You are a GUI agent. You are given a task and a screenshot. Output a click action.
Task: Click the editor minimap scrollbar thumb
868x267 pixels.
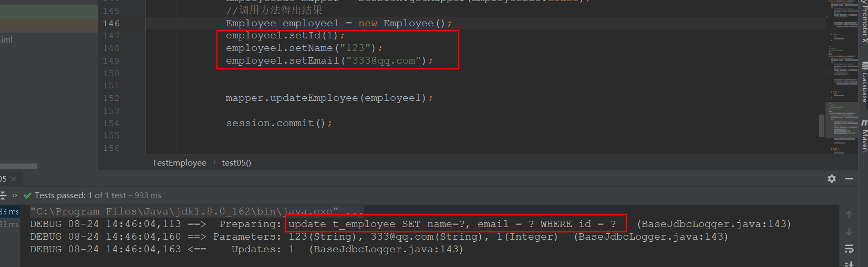coord(822,126)
